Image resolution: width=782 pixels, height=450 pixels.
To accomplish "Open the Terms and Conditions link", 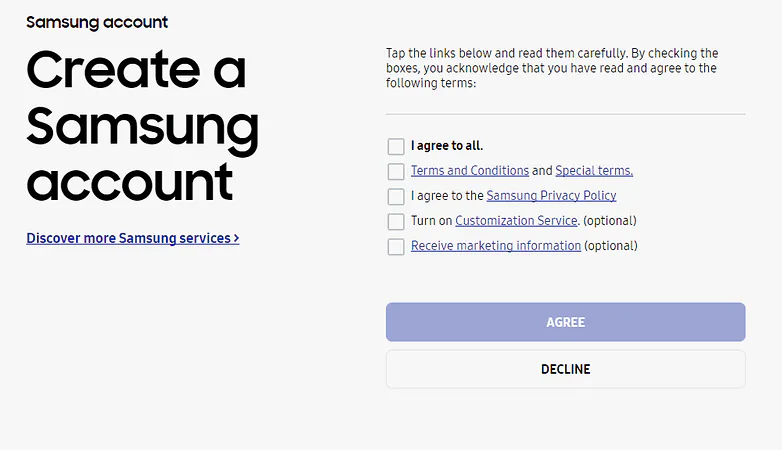I will click(x=470, y=171).
